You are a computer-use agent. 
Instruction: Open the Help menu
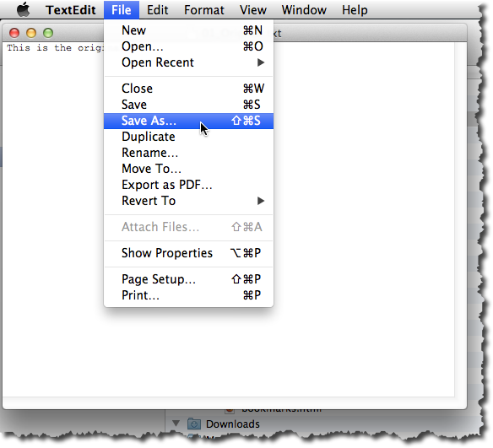click(x=355, y=10)
